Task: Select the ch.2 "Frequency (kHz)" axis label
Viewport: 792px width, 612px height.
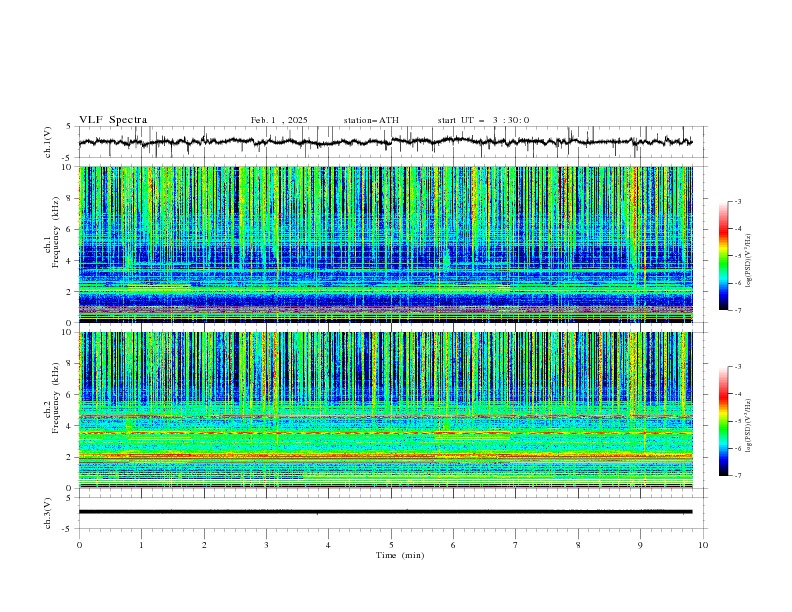Action: tap(55, 398)
